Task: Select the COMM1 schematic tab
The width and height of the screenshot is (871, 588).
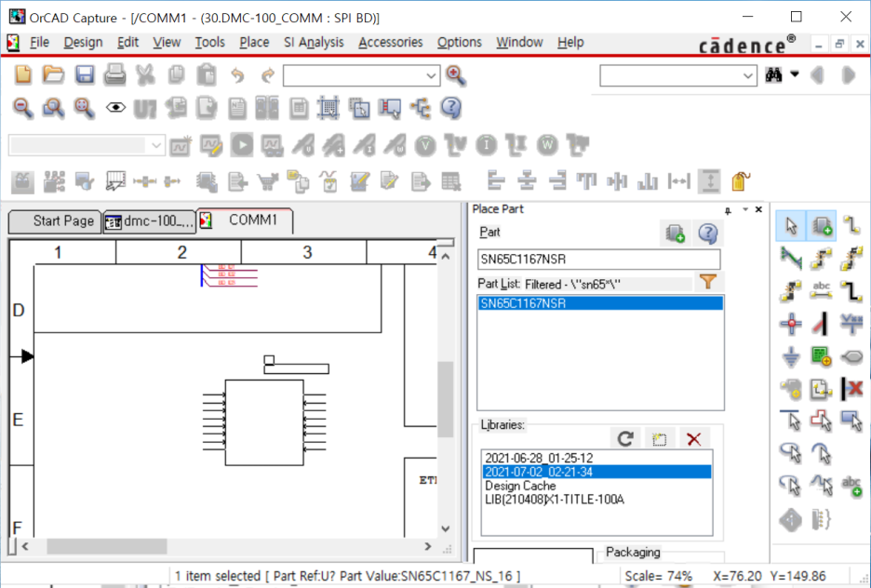Action: pos(245,220)
